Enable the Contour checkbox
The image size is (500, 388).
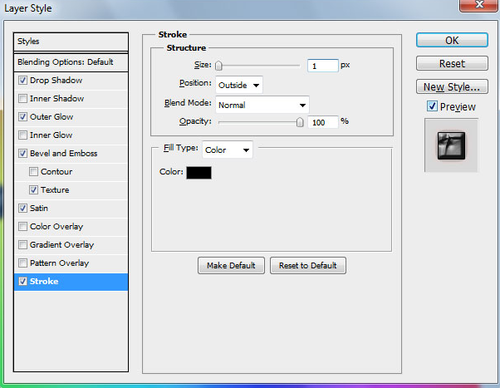point(33,172)
